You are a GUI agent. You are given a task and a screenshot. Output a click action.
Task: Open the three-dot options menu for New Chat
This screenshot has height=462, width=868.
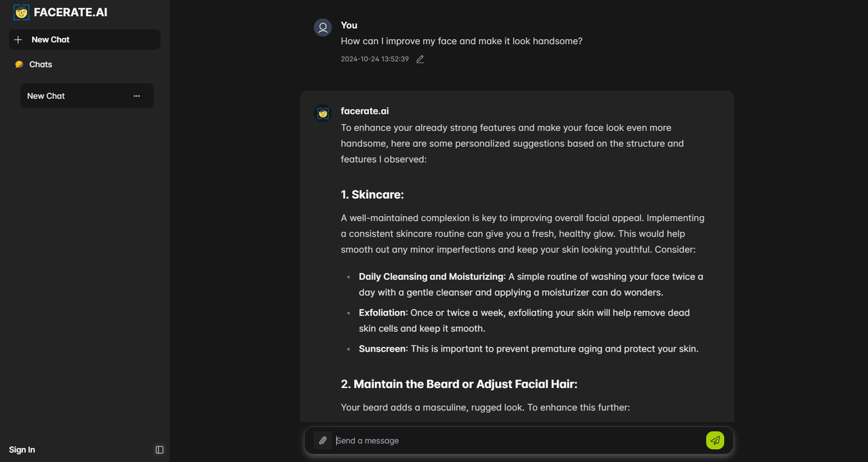137,96
